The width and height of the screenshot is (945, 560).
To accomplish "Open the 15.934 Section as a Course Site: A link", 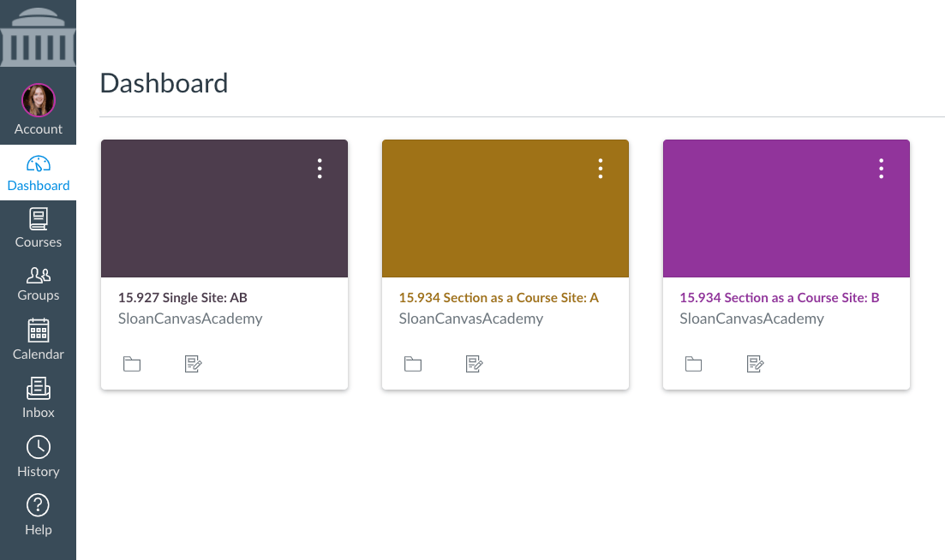I will pos(499,297).
